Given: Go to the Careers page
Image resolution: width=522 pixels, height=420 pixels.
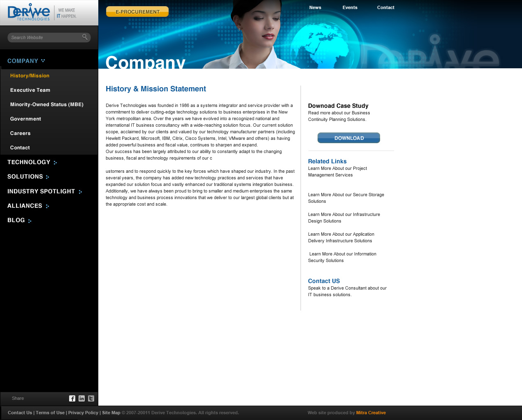Looking at the screenshot, I should (20, 133).
